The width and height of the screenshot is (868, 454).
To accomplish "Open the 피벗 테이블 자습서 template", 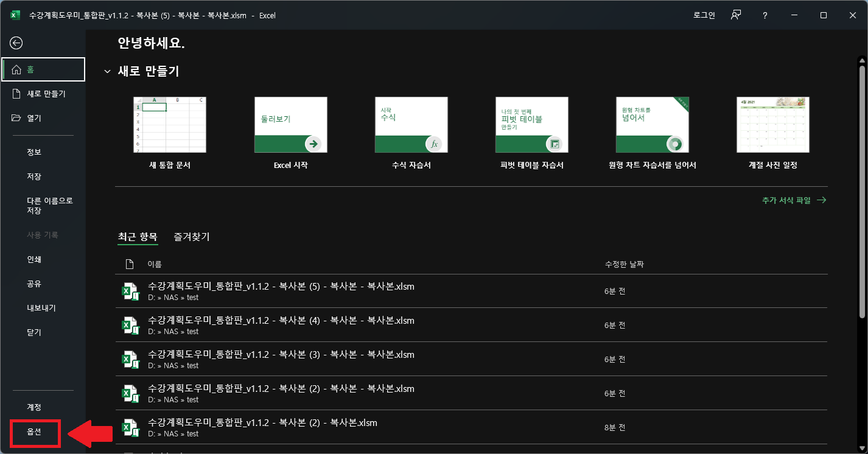I will point(531,125).
